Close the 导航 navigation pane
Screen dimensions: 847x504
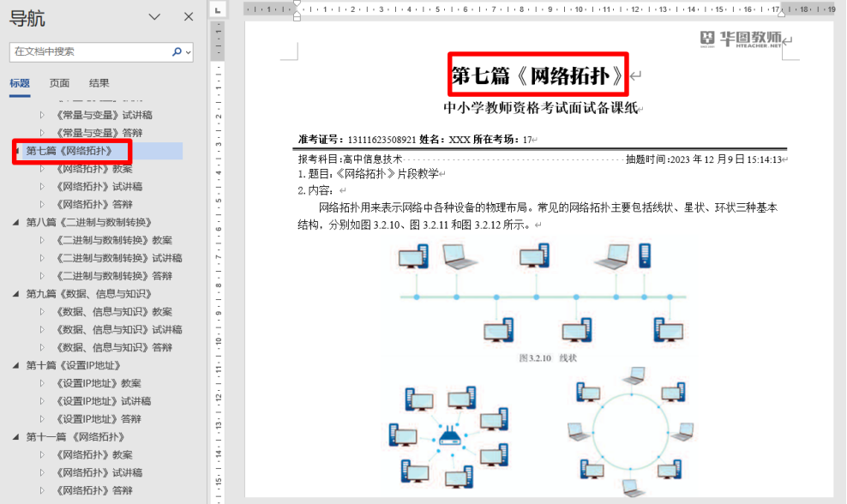pos(189,17)
